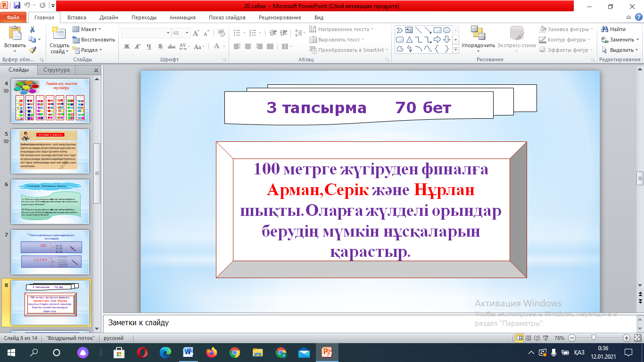Go to the Анимация tab
The height and width of the screenshot is (362, 644).
[x=182, y=17]
